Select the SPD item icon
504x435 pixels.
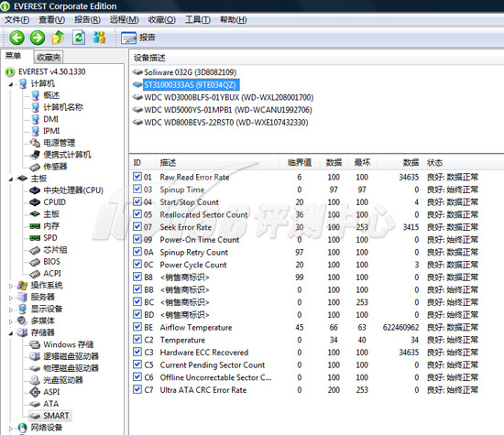35,238
